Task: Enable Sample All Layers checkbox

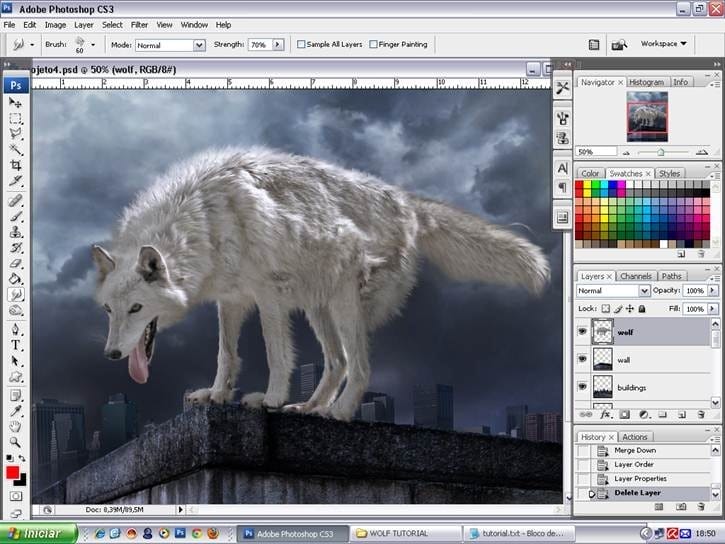Action: [301, 44]
